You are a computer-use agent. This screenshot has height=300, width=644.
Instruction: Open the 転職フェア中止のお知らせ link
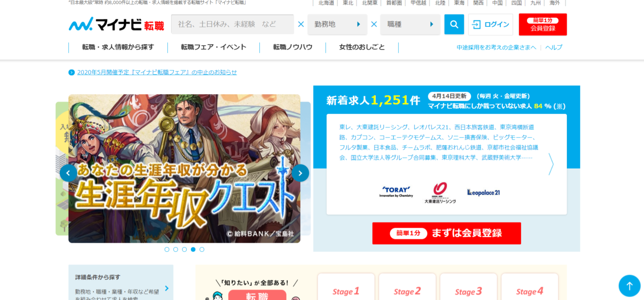[x=157, y=72]
